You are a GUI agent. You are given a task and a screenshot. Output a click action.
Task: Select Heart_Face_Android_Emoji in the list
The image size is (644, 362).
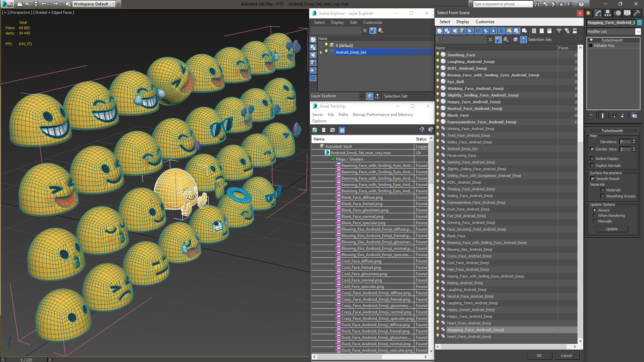pos(469,337)
